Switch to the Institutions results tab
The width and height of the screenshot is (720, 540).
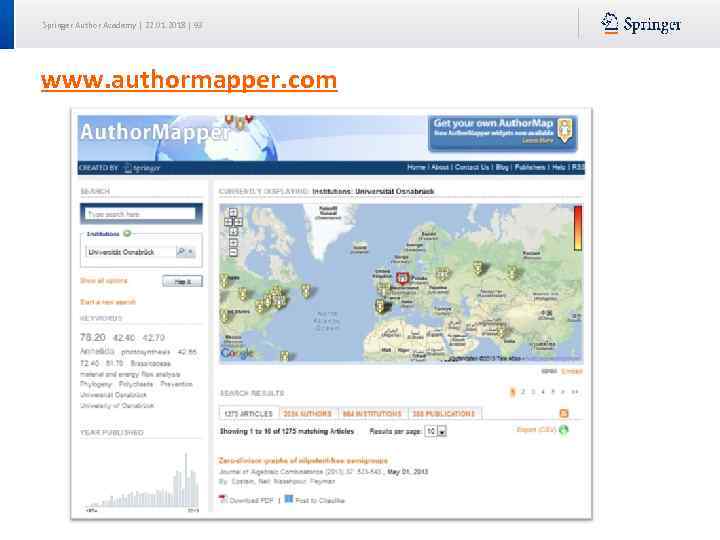(x=372, y=413)
